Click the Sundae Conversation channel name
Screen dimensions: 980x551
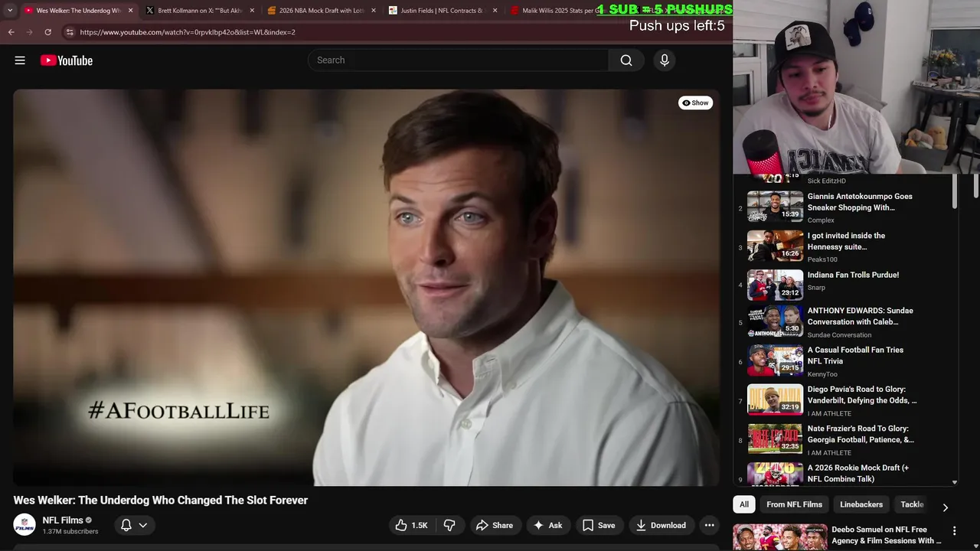839,335
